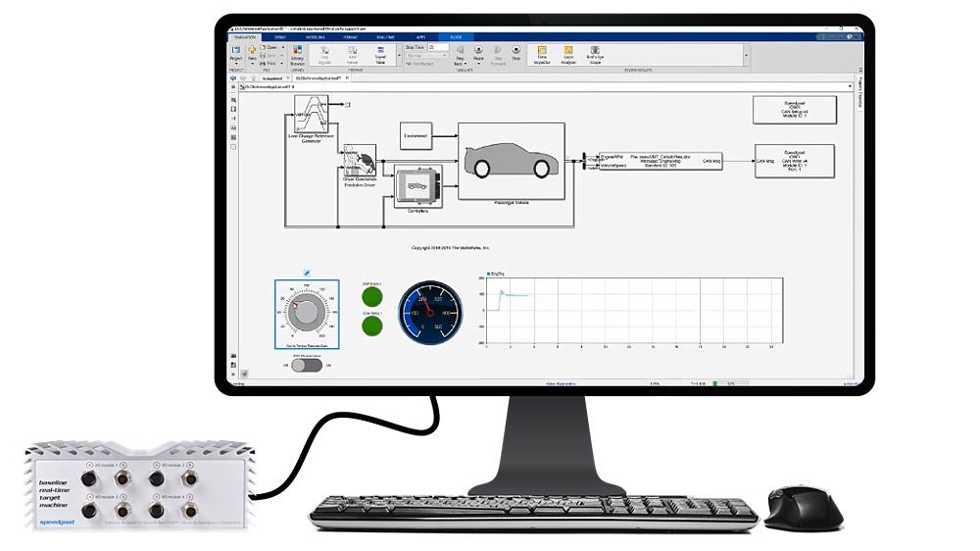
Task: Expand the Review Results gallery arrow
Action: click(746, 56)
